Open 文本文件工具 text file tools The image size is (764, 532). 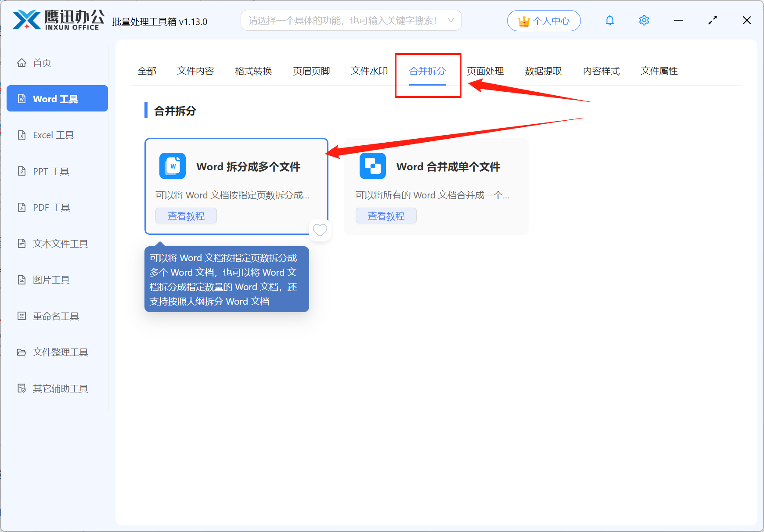point(60,243)
